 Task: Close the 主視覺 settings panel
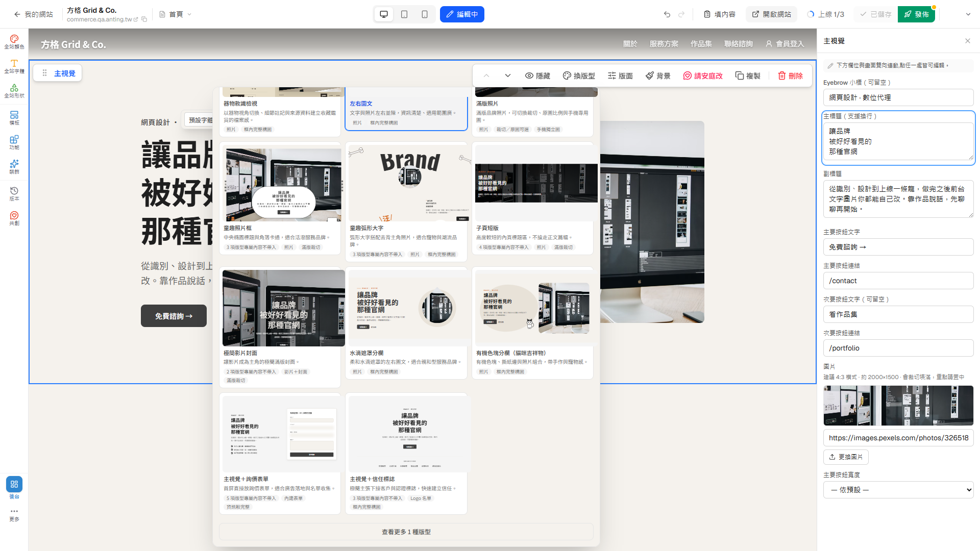[x=968, y=41]
